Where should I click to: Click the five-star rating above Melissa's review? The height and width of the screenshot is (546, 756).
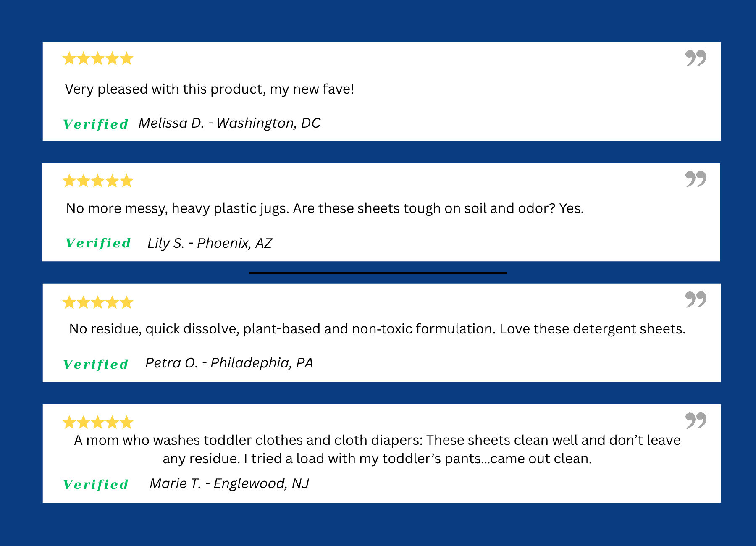tap(98, 58)
